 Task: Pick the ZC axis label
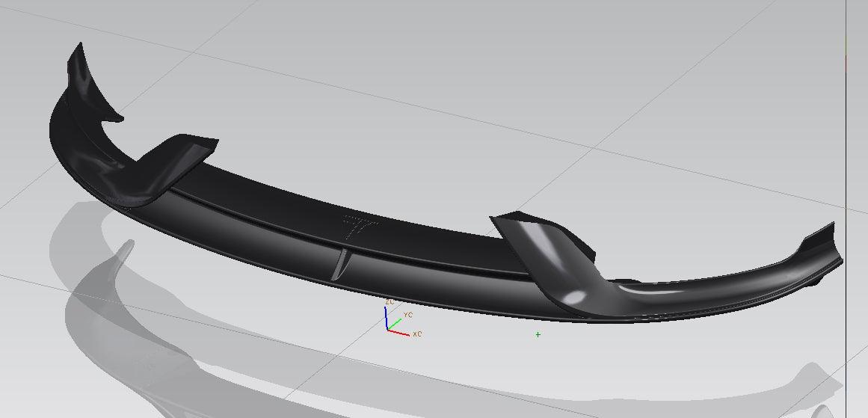(390, 301)
